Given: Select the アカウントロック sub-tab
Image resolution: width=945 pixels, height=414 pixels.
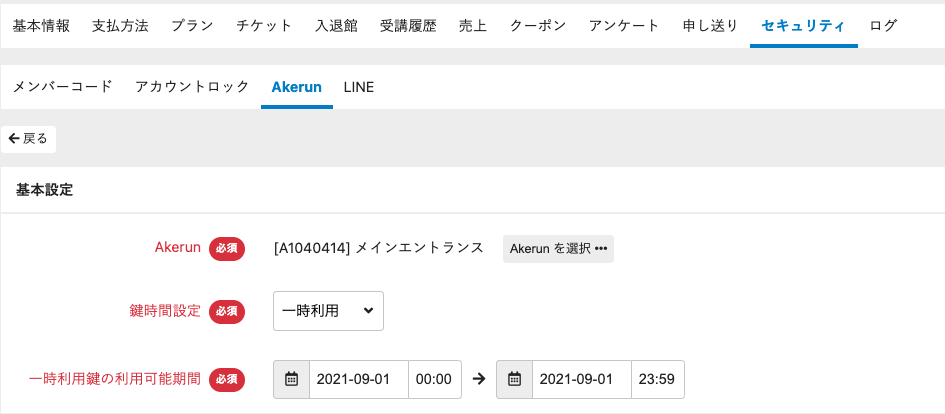Looking at the screenshot, I should [192, 87].
